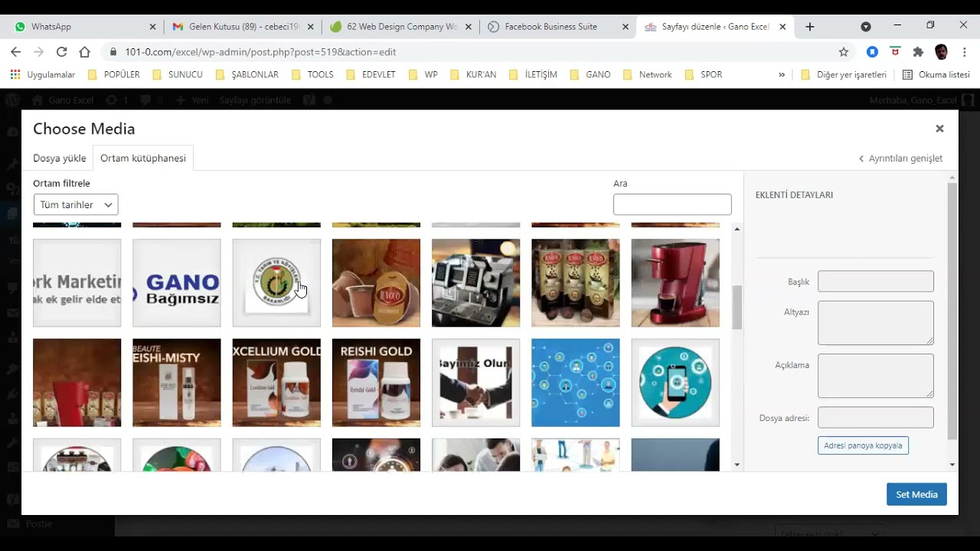Select the red coffee machine thumbnail
Viewport: 980px width, 551px height.
[675, 283]
